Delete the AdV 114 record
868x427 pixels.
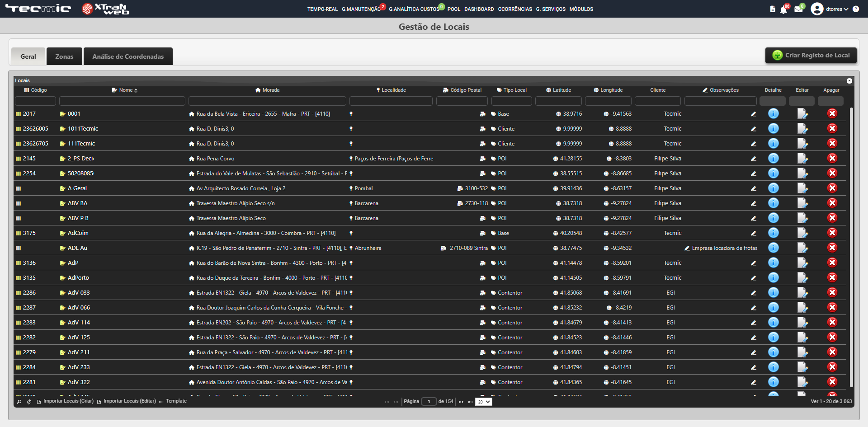click(832, 322)
